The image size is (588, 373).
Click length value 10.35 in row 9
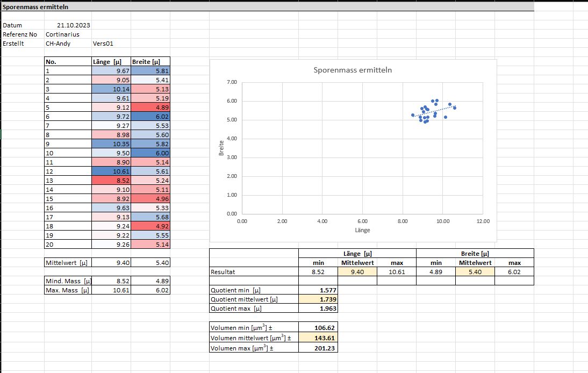(111, 144)
